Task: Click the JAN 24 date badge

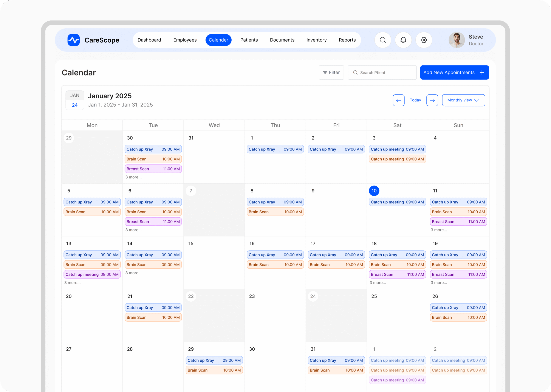Action: (75, 100)
